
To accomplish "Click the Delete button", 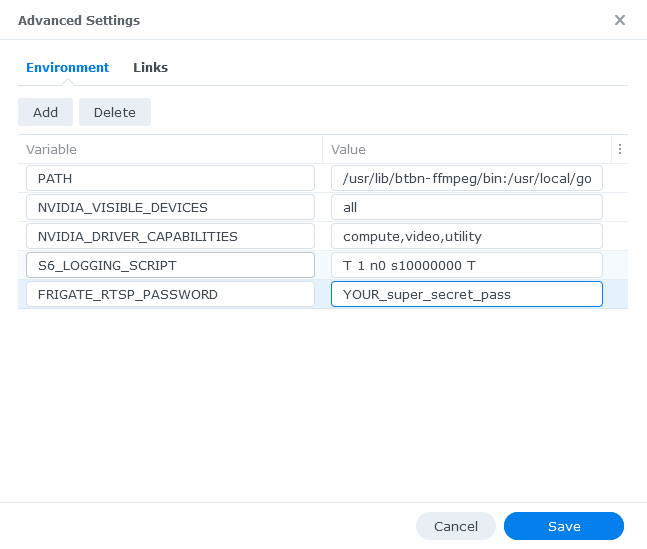I will (115, 112).
